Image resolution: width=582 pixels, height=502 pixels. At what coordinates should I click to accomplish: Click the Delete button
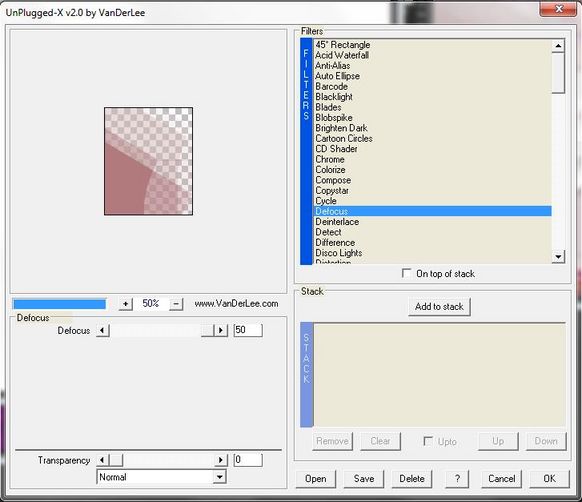412,479
